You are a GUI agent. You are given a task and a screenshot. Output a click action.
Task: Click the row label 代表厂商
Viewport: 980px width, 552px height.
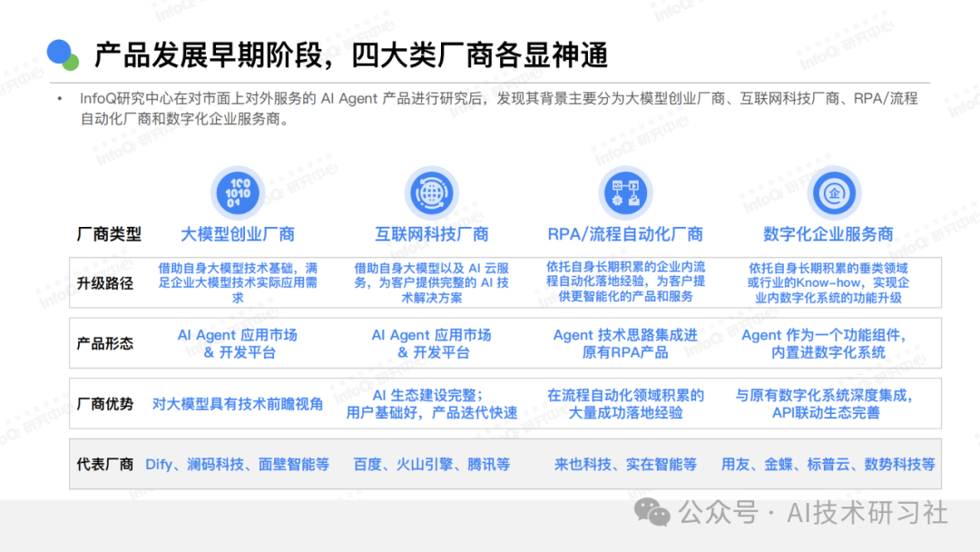[x=105, y=465]
